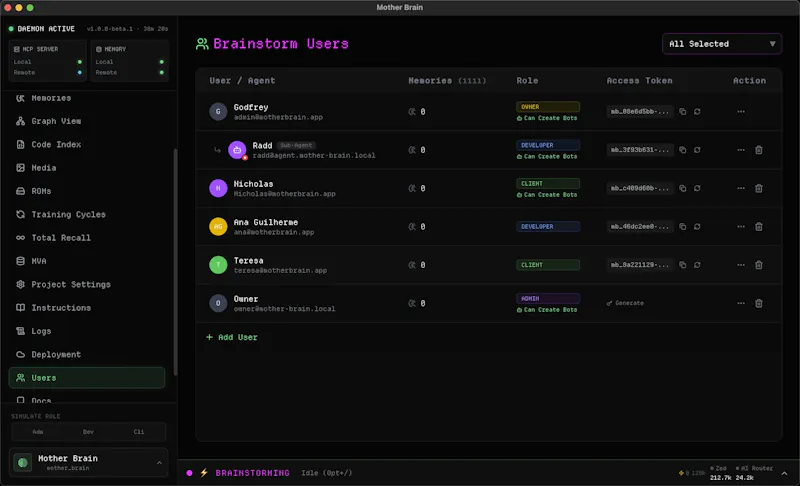
Task: Expand the bottom status bar chevron
Action: tap(784, 473)
